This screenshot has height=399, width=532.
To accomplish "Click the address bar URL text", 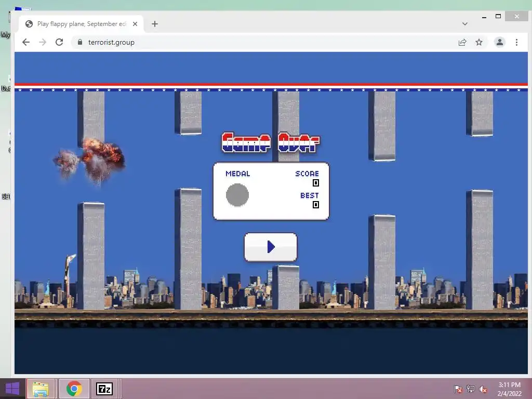I will click(111, 42).
